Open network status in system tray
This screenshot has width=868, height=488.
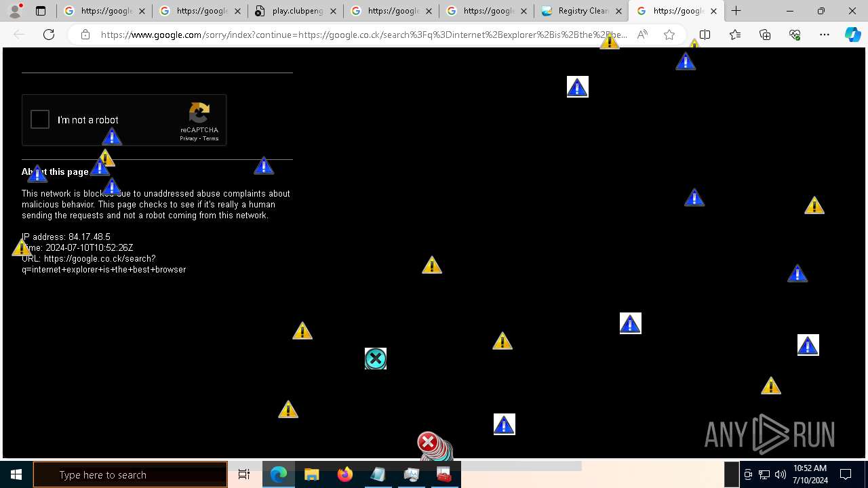point(764,474)
